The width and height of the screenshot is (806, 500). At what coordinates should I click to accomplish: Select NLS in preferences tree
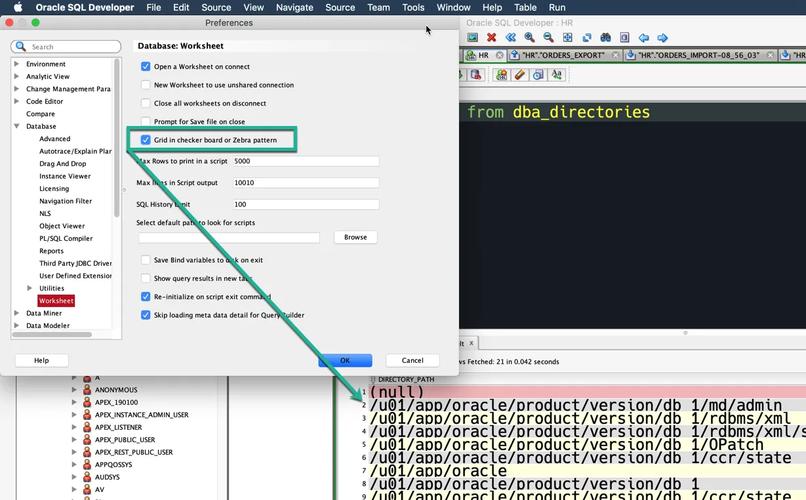45,213
